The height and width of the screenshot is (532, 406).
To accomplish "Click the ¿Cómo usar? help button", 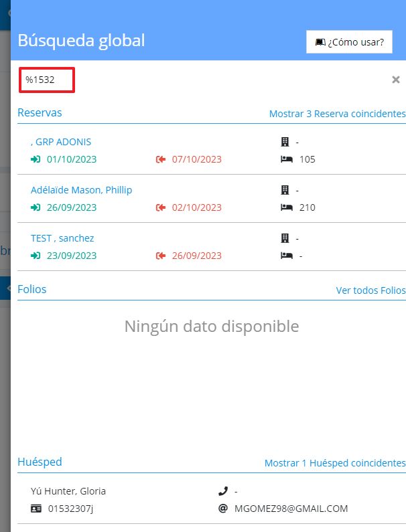I will tap(349, 41).
